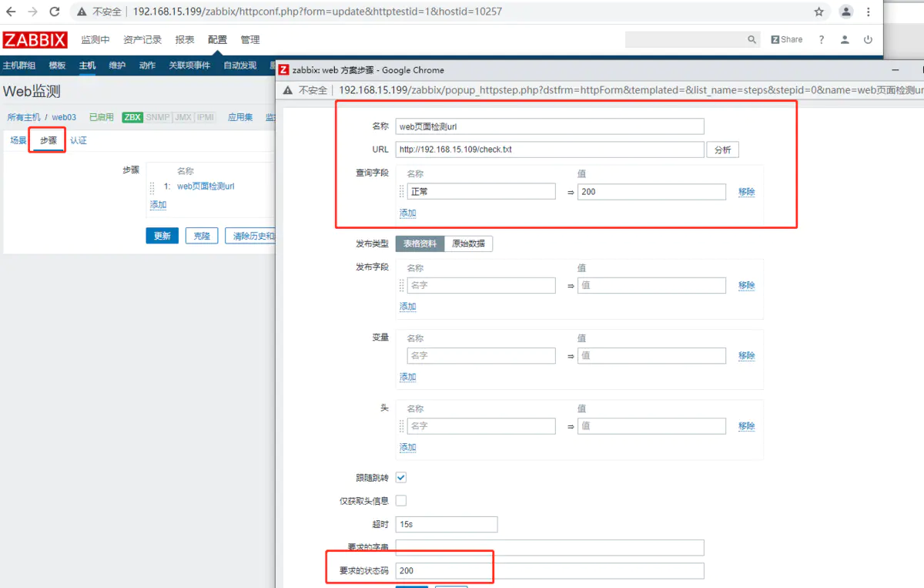
Task: Switch post type to 原始数据
Action: click(x=468, y=244)
